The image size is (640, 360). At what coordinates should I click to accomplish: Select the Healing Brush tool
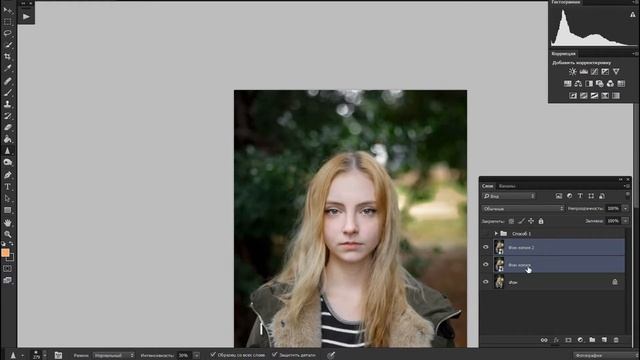click(x=7, y=81)
